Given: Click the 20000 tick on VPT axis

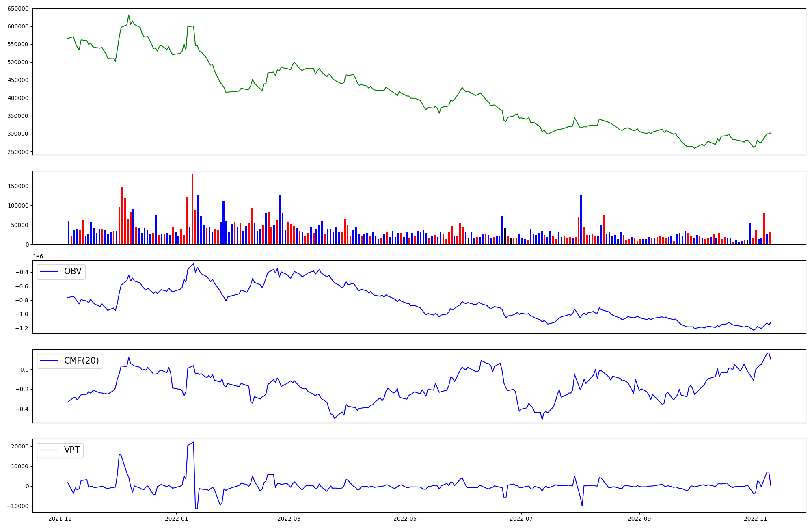Looking at the screenshot, I should click(19, 446).
